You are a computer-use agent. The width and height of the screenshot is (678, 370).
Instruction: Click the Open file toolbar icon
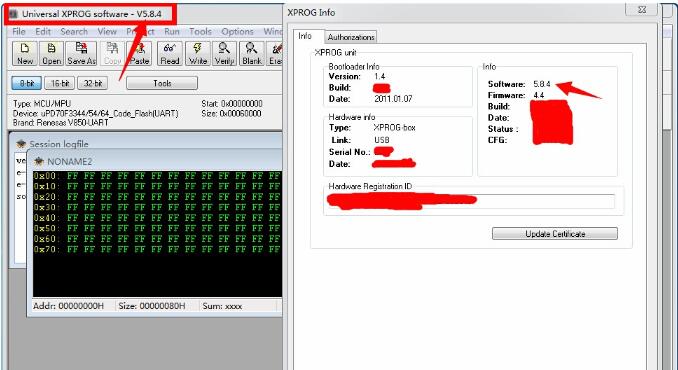(51, 54)
